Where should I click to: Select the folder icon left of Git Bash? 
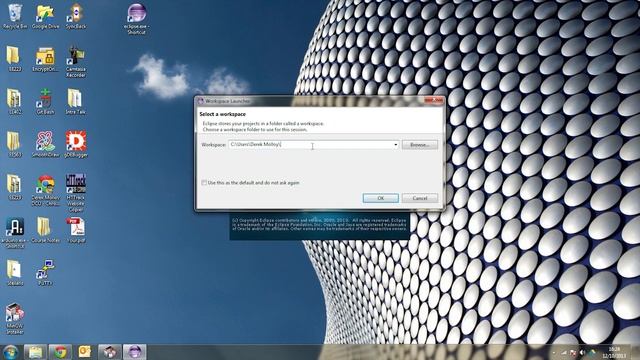15,101
